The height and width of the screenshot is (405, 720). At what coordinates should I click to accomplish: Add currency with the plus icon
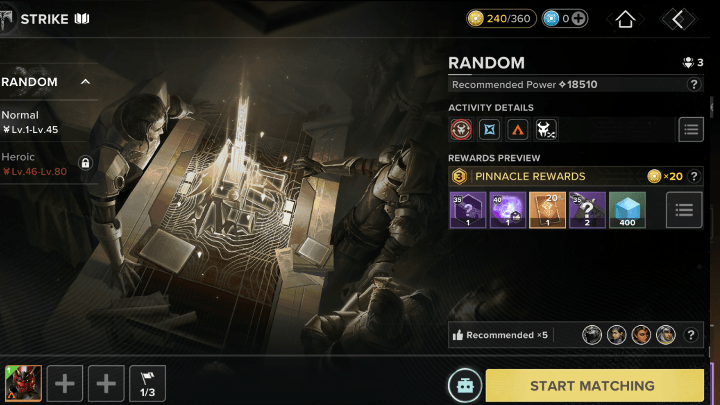579,19
